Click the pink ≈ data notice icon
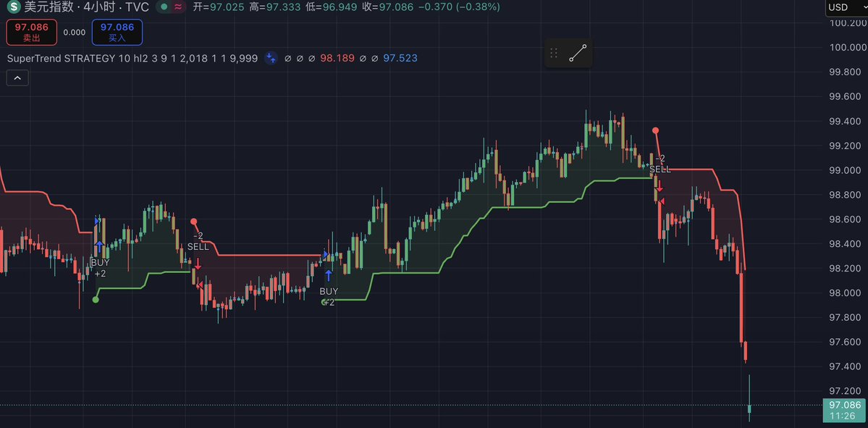Image resolution: width=868 pixels, height=428 pixels. click(178, 7)
